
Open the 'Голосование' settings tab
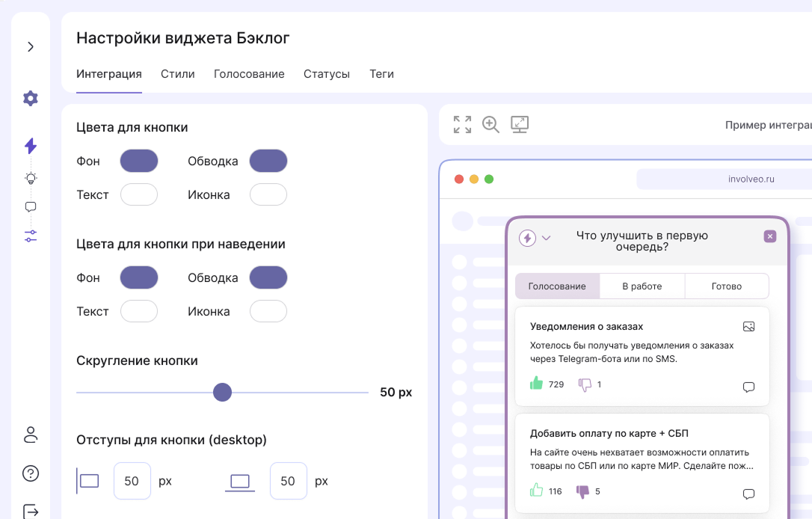249,74
